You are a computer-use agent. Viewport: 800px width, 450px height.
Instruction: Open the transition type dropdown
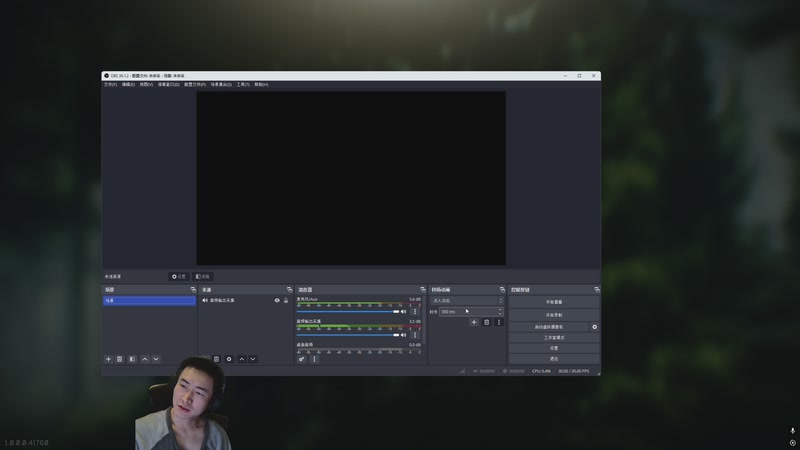coord(467,301)
